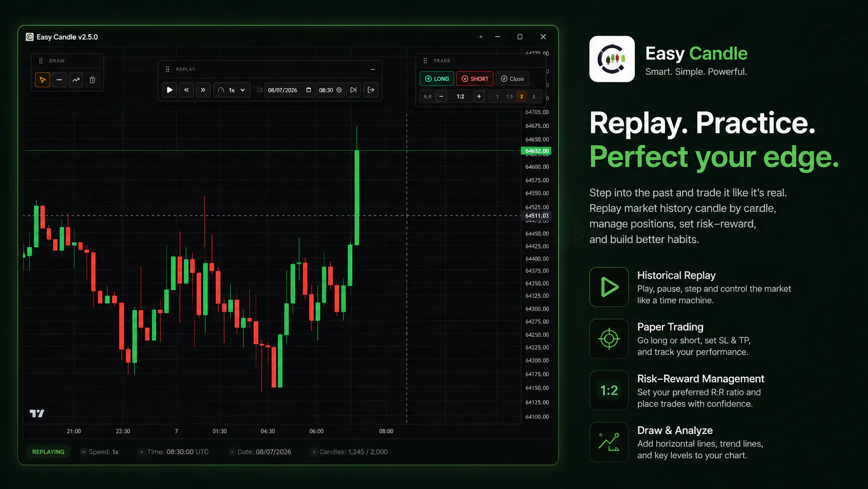Click the Historical Replay play icon

tap(609, 287)
